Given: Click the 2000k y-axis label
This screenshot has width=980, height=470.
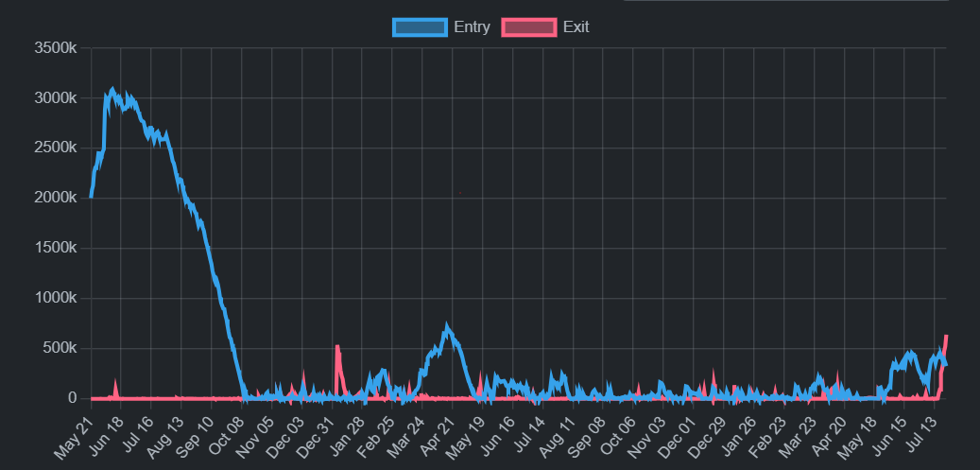Looking at the screenshot, I should tap(55, 198).
